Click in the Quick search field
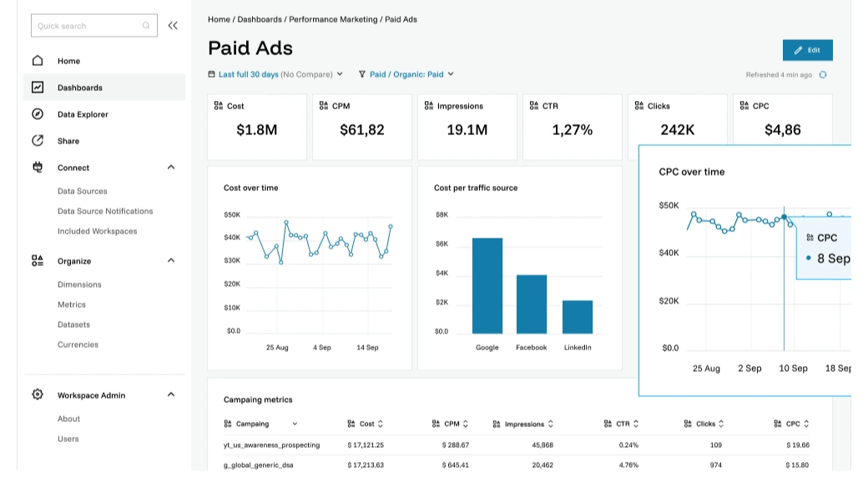 (x=88, y=26)
